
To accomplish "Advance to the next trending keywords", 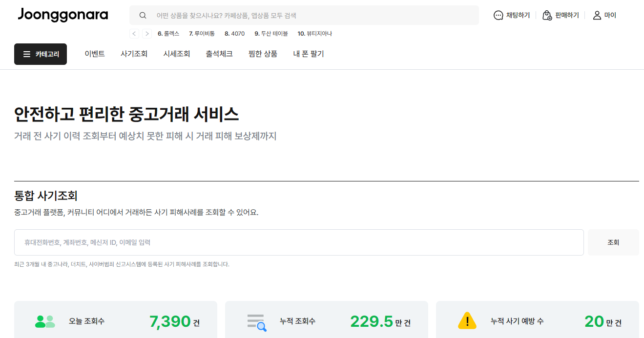I will (146, 33).
